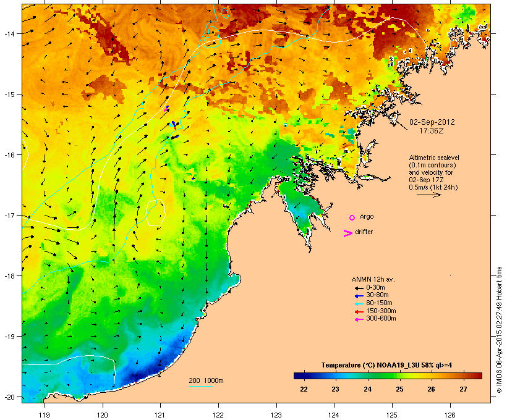
Task: Click the cyan 80-150m arrow in legend
Action: coord(359,304)
